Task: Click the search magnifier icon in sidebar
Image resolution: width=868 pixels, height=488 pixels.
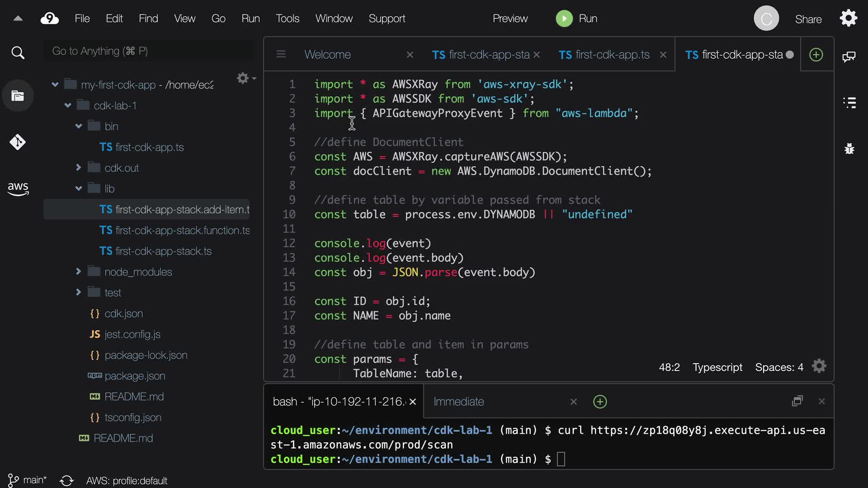Action: click(18, 53)
